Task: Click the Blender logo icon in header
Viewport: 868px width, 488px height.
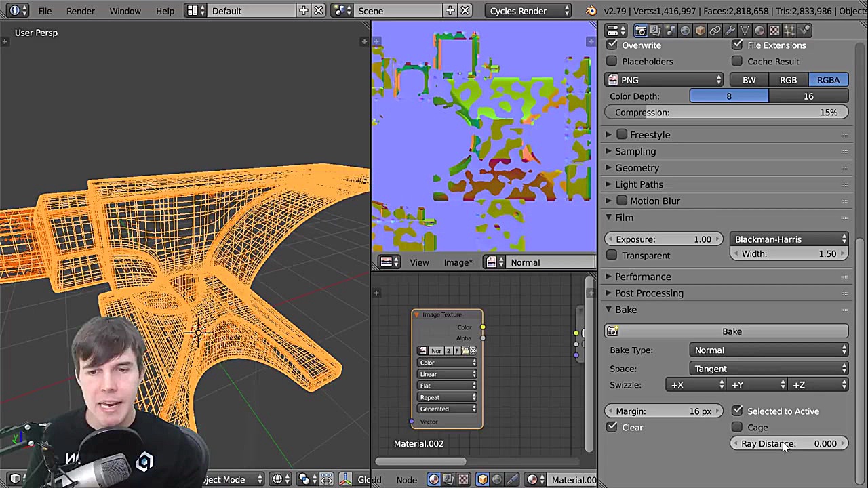Action: point(591,11)
